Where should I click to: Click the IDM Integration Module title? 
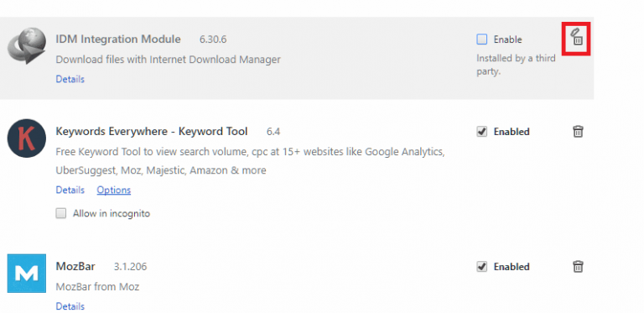[x=118, y=39]
